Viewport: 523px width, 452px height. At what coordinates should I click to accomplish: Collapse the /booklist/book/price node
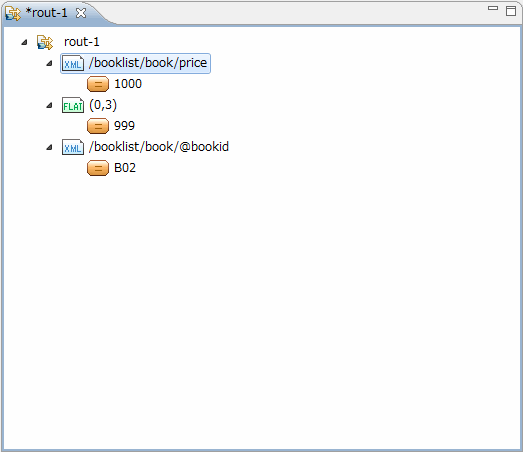49,63
